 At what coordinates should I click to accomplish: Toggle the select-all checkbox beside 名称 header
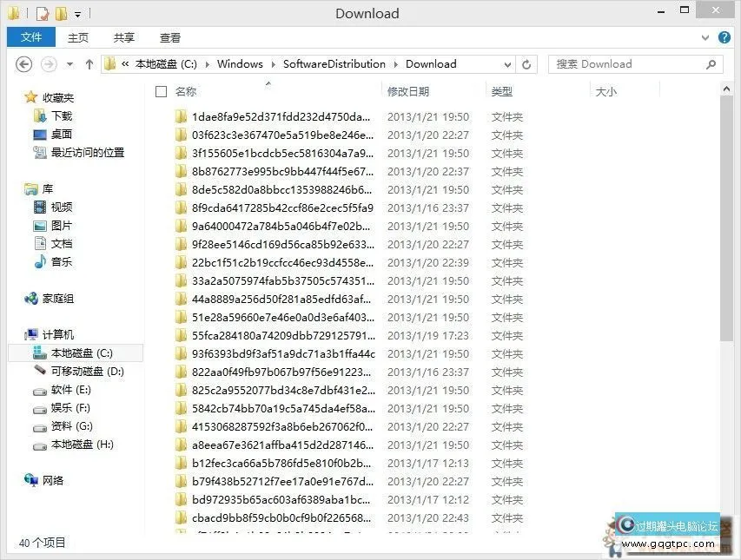161,90
